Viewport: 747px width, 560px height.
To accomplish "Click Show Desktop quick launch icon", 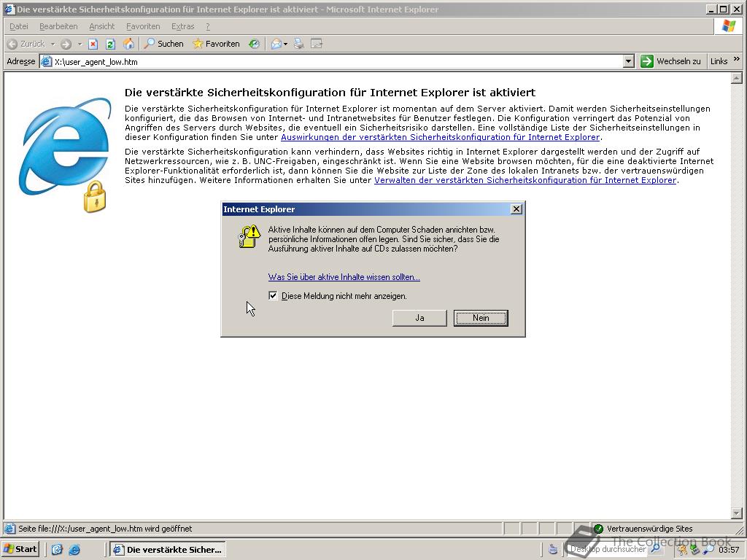I will 57,550.
